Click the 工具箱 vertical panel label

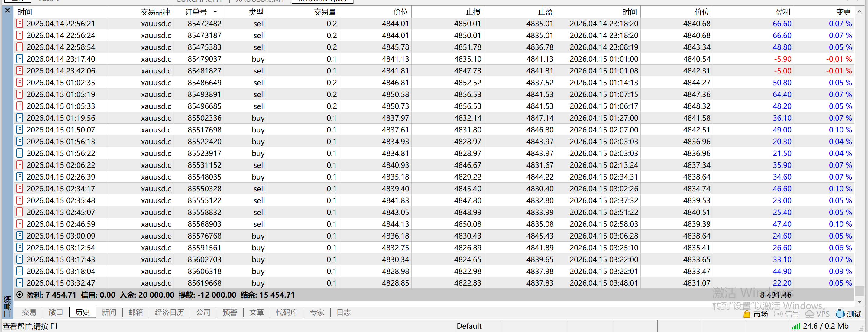(x=7, y=306)
